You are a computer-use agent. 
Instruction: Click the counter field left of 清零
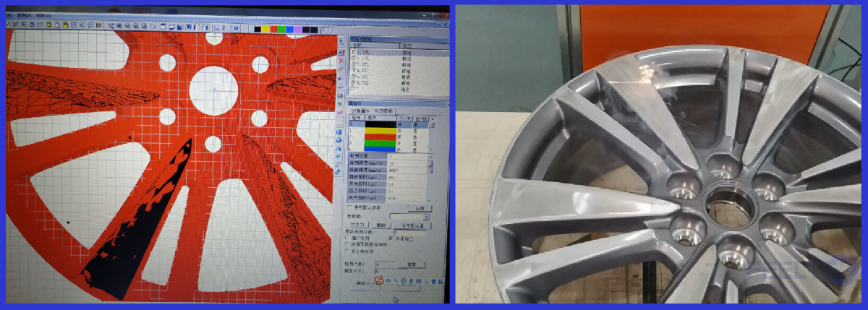click(386, 264)
